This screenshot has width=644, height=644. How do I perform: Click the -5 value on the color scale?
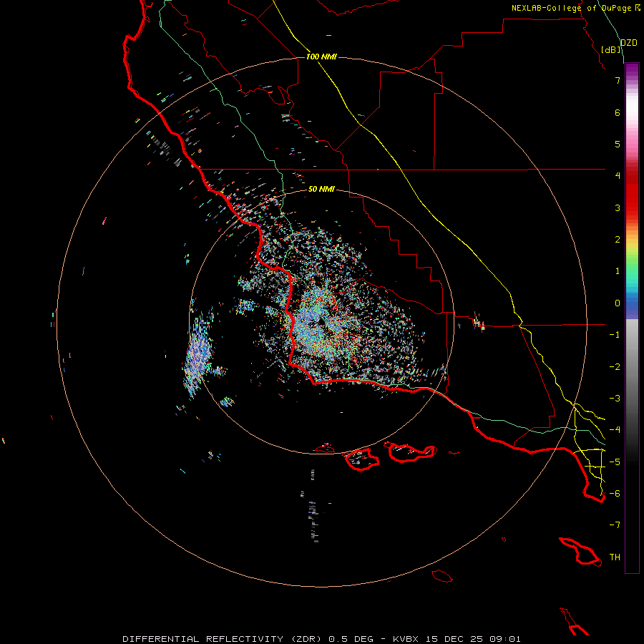[x=615, y=462]
